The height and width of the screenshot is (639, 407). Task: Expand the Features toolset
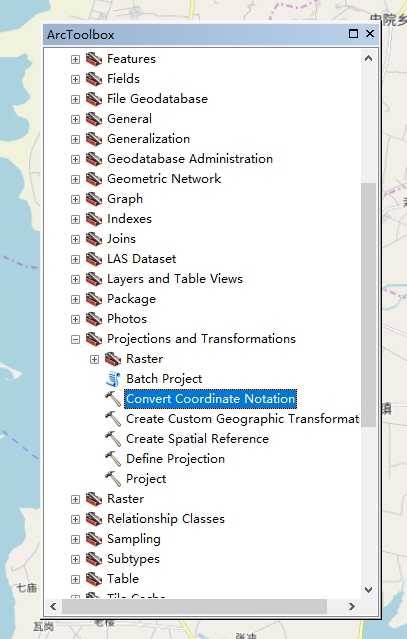(75, 59)
